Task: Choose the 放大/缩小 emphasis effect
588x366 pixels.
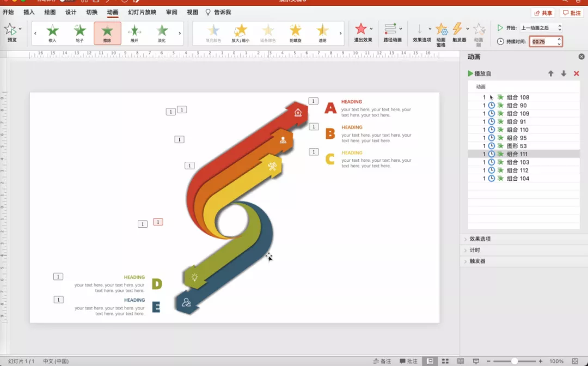Action: click(x=241, y=33)
